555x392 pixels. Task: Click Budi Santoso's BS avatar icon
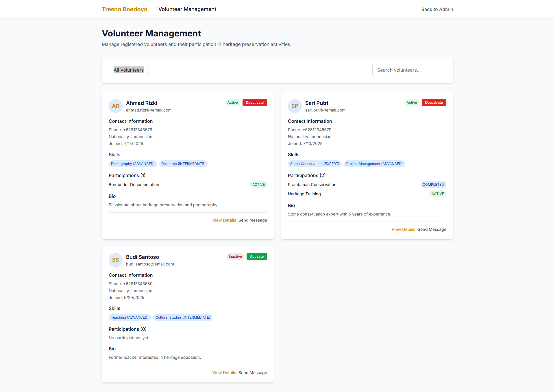pyautogui.click(x=115, y=260)
